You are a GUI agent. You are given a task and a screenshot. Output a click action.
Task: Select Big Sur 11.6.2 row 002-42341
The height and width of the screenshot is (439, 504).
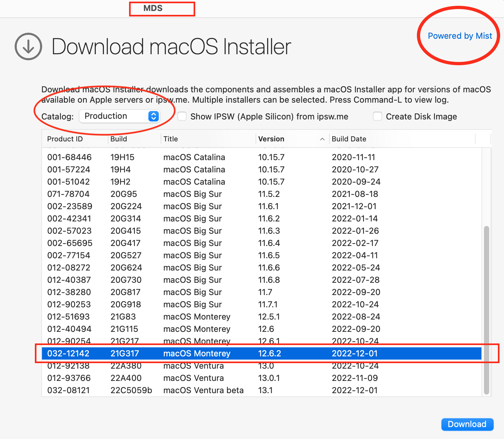pyautogui.click(x=262, y=219)
